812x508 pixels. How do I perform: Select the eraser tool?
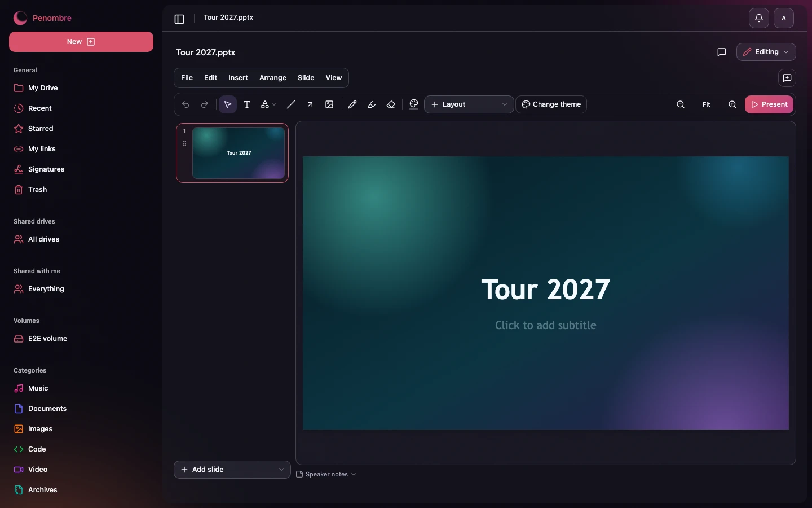click(391, 104)
